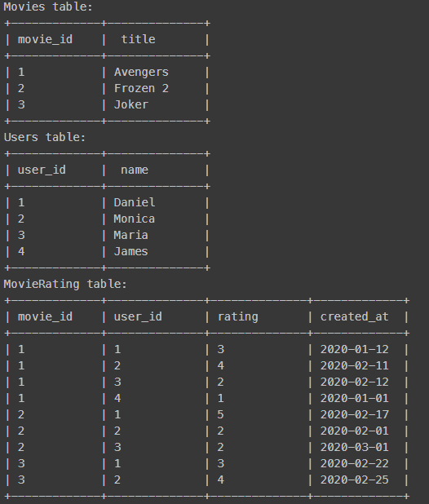Click the 'Frozen 2' title cell
This screenshot has width=429, height=504.
tap(141, 88)
